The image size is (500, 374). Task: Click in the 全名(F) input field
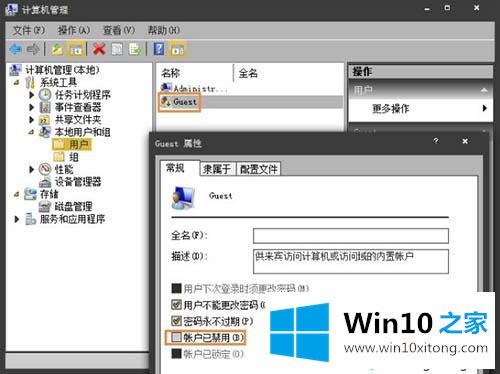(351, 236)
